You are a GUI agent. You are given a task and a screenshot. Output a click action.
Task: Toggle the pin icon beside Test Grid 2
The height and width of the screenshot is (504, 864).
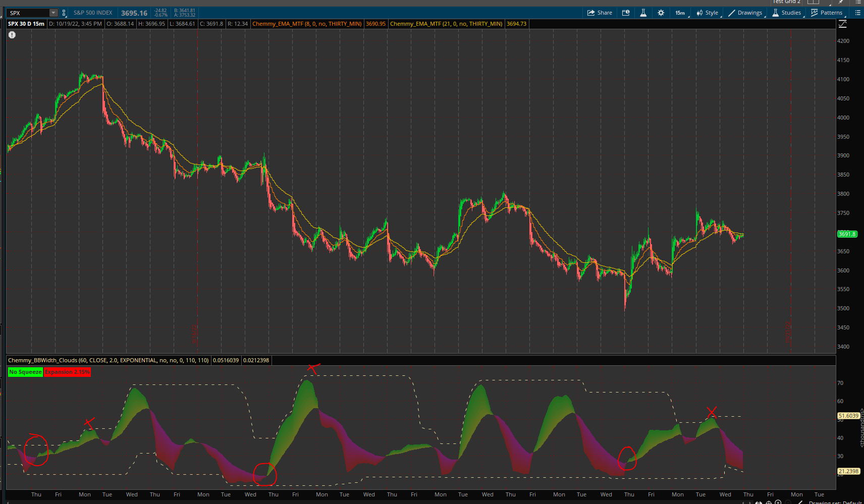coord(840,2)
